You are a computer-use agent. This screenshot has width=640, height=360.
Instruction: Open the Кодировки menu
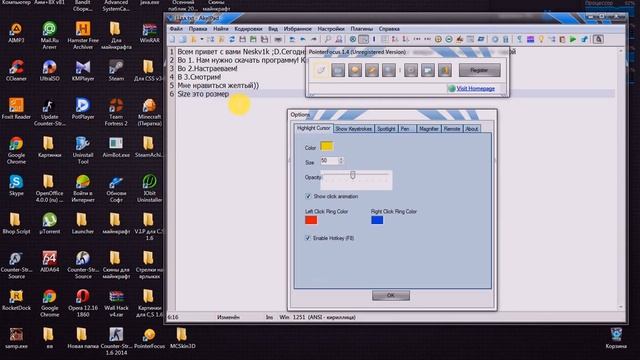[x=248, y=29]
